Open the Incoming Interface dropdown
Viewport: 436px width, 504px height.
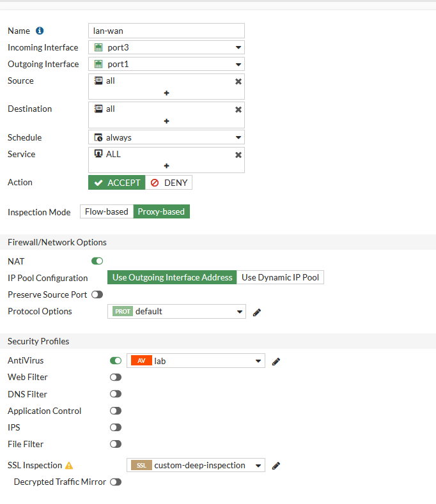(166, 47)
